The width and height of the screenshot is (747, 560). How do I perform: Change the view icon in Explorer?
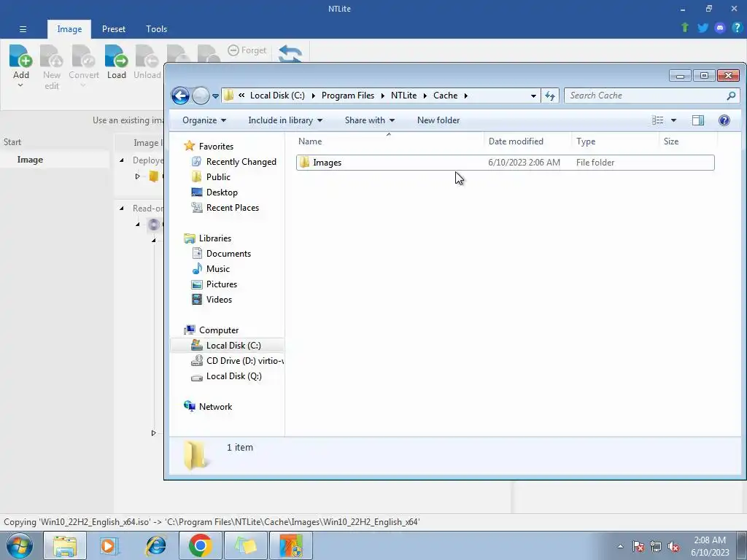657,120
